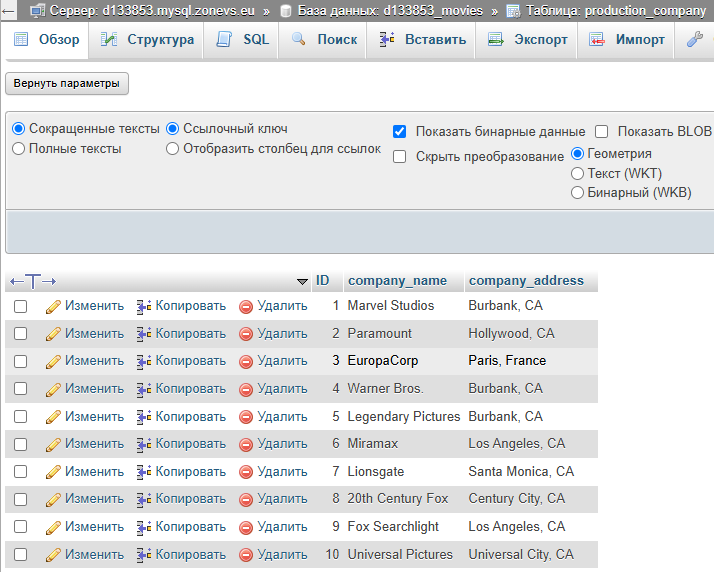Click the red delete icon for Lionsgate
Screen dimensions: 714x572
pyautogui.click(x=246, y=472)
